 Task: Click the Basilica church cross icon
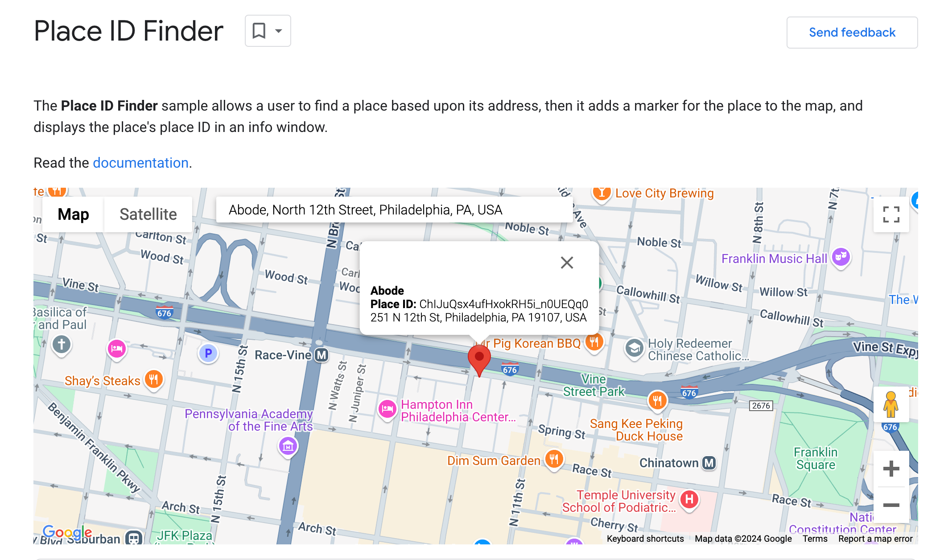tap(62, 345)
